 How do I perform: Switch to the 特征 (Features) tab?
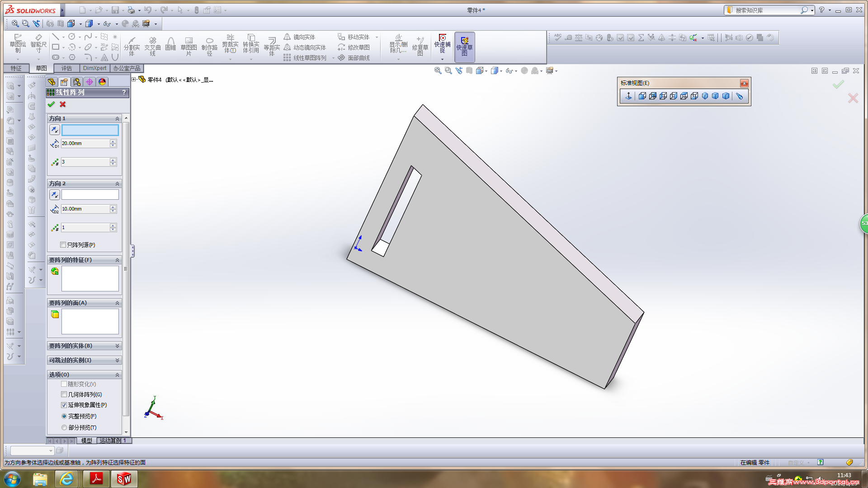point(16,68)
